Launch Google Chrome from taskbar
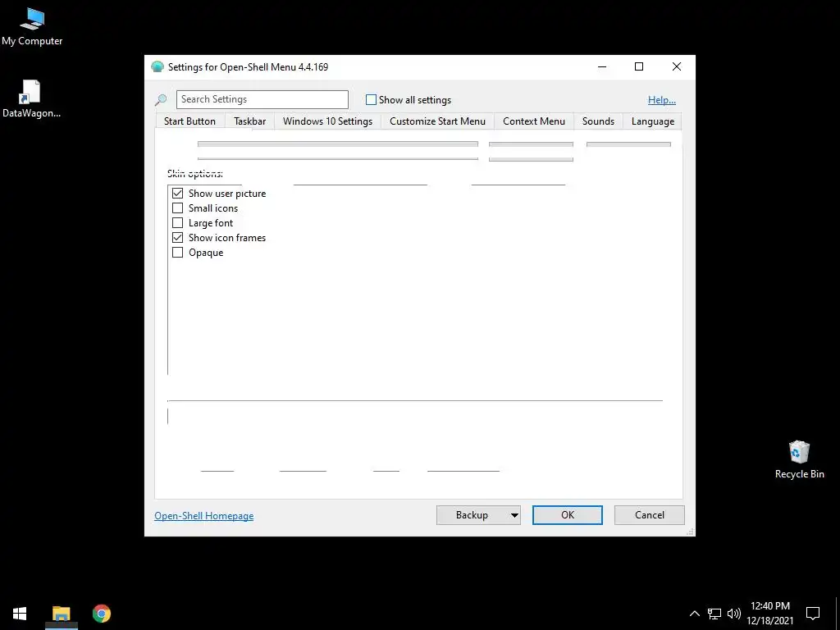Viewport: 840px width, 630px height. tap(101, 614)
